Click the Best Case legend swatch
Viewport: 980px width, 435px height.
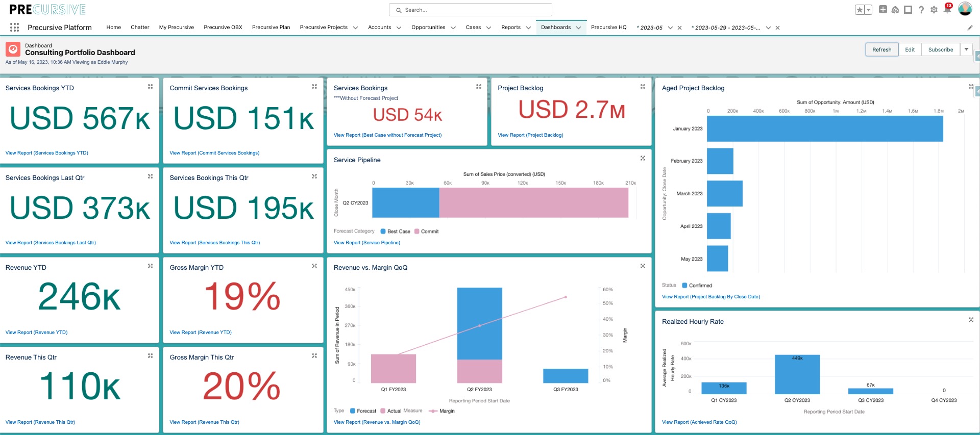click(383, 232)
